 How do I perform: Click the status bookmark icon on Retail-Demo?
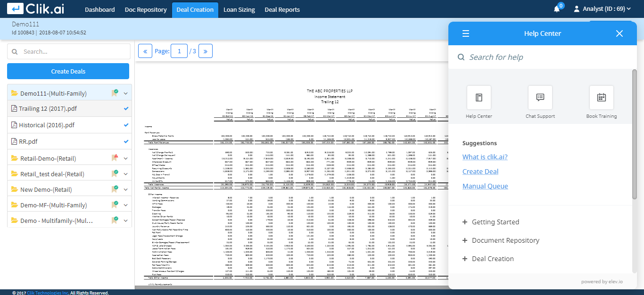click(115, 158)
